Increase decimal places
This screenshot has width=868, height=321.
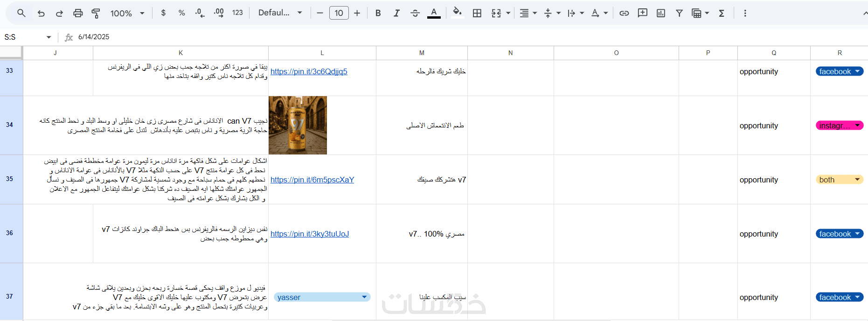[x=218, y=13]
